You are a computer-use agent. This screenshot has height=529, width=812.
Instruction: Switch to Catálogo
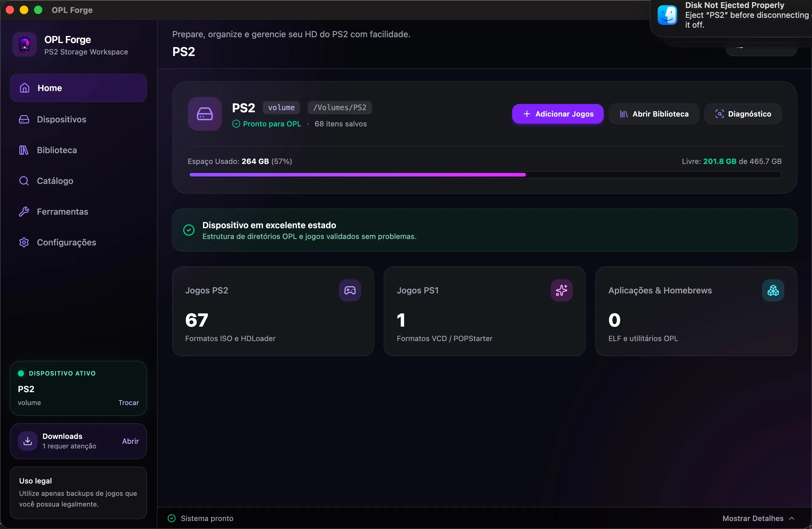(78, 181)
